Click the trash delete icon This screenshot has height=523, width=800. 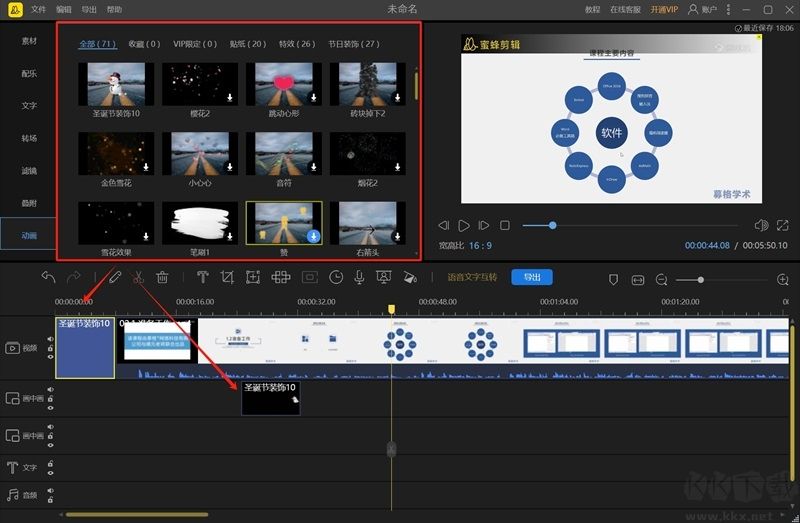pyautogui.click(x=162, y=277)
